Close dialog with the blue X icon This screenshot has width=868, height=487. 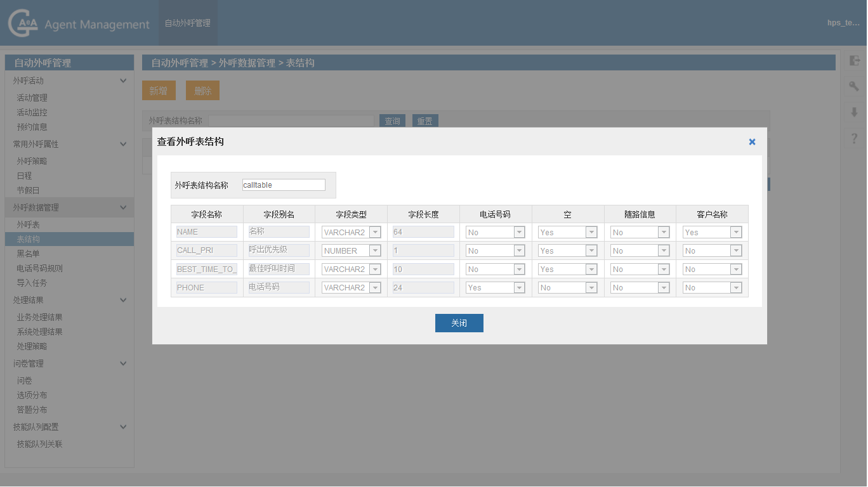[752, 142]
